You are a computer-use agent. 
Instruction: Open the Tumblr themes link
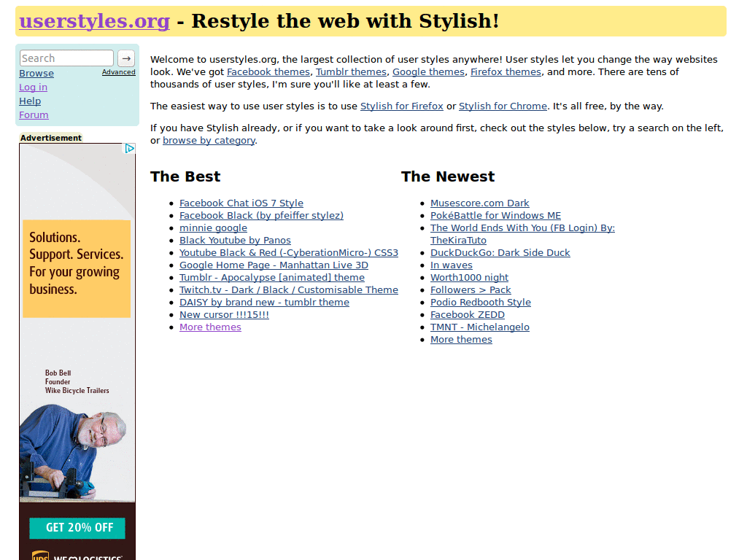coord(351,72)
